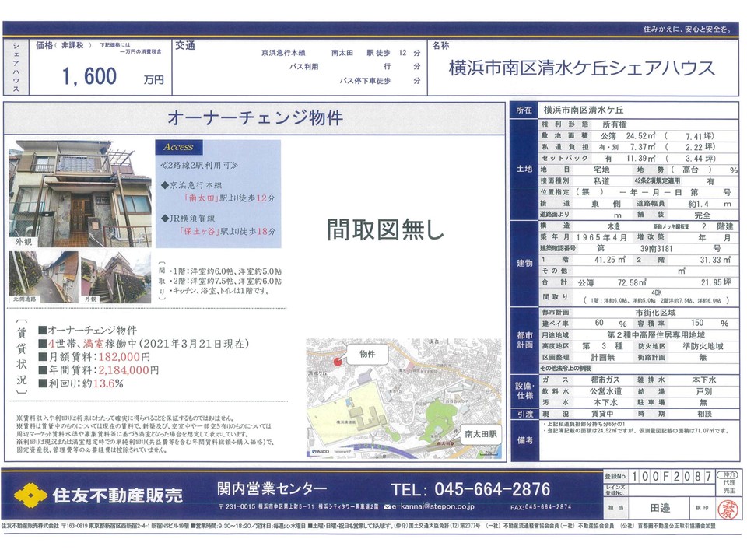Click the diamond bullet before JR横須賀線
This screenshot has width=747, height=560.
163,220
